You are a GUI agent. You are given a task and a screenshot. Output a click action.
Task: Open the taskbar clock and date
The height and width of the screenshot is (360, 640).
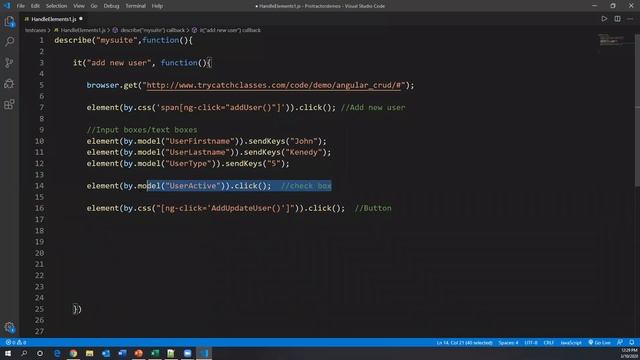tap(630, 353)
